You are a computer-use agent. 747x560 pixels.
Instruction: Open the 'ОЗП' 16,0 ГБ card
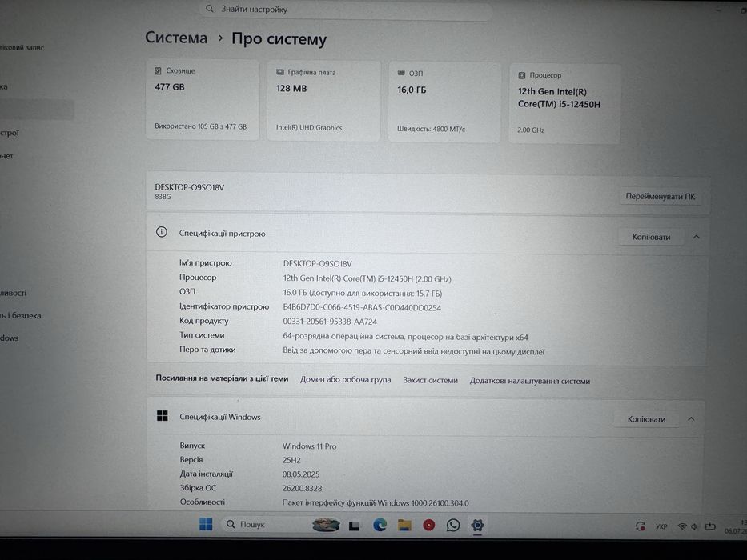coord(444,102)
